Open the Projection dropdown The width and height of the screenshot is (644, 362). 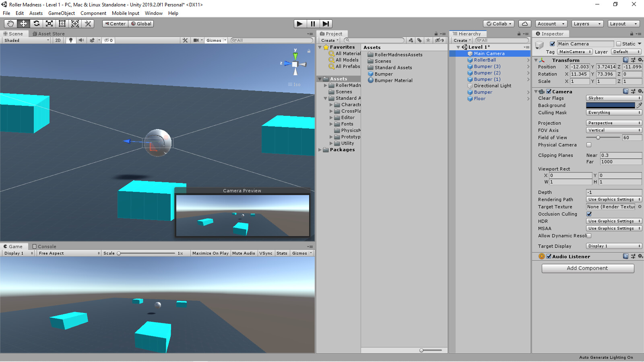[614, 123]
